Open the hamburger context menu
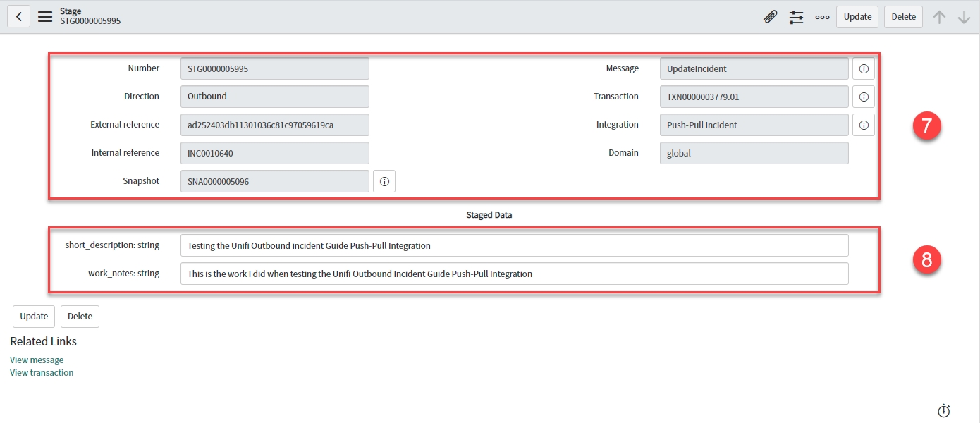Viewport: 980px width, 423px height. [45, 17]
